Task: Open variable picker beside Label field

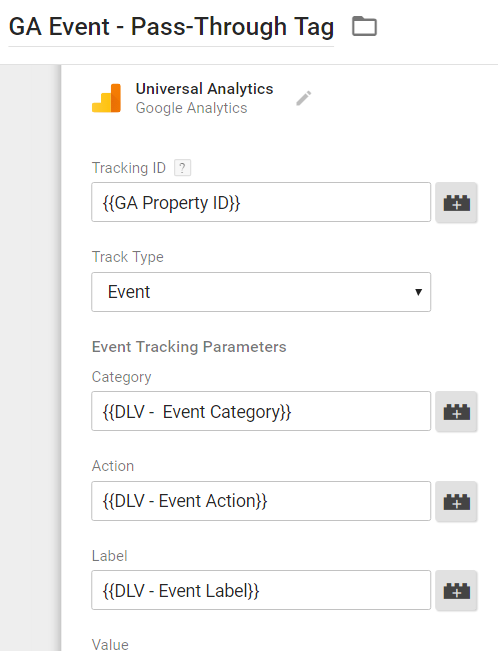Action: click(456, 591)
